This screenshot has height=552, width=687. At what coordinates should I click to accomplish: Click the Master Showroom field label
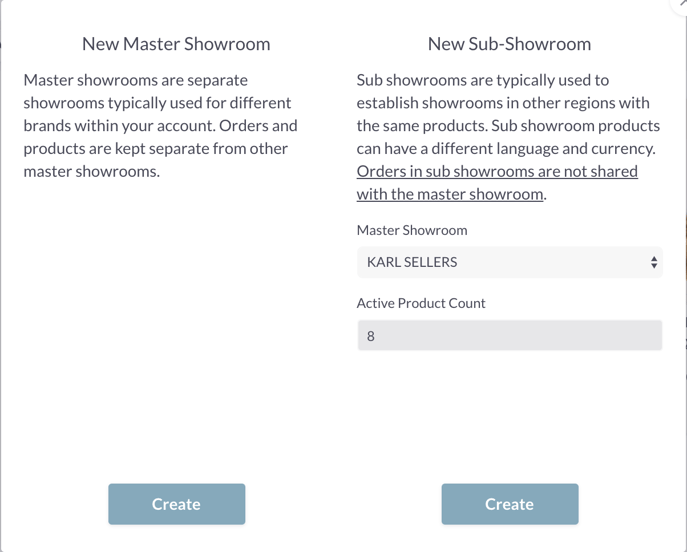pos(412,230)
